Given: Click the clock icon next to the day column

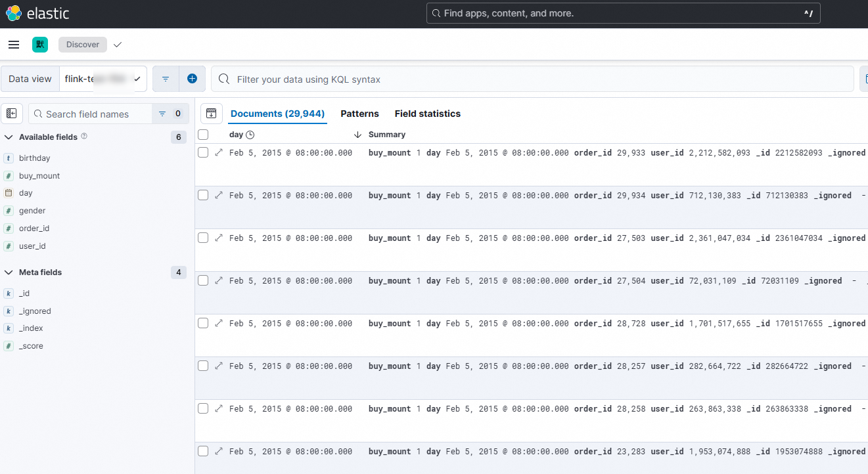Looking at the screenshot, I should coord(250,135).
